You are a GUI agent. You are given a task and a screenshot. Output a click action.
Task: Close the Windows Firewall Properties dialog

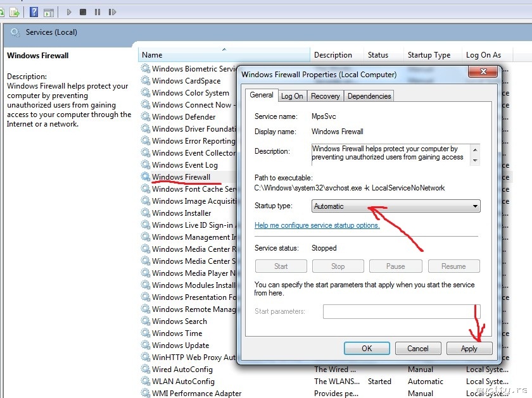pos(484,72)
